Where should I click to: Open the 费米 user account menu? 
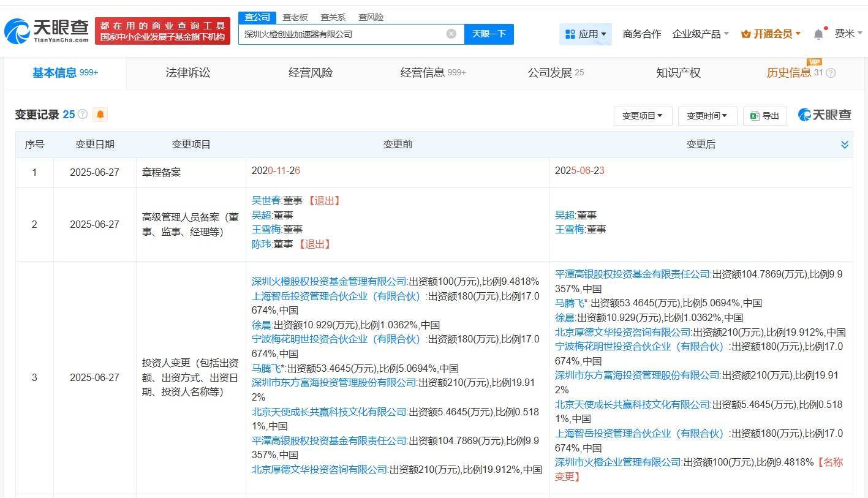pos(848,34)
